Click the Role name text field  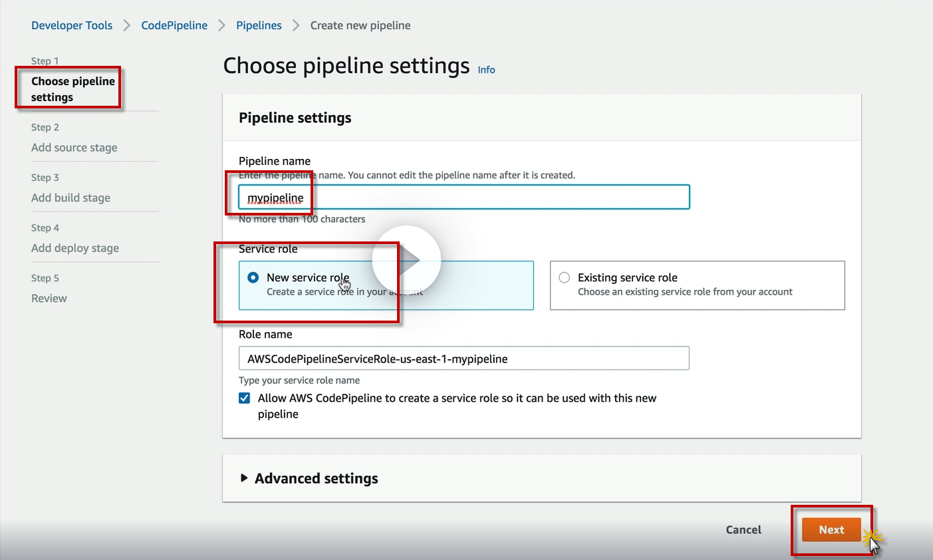click(464, 358)
